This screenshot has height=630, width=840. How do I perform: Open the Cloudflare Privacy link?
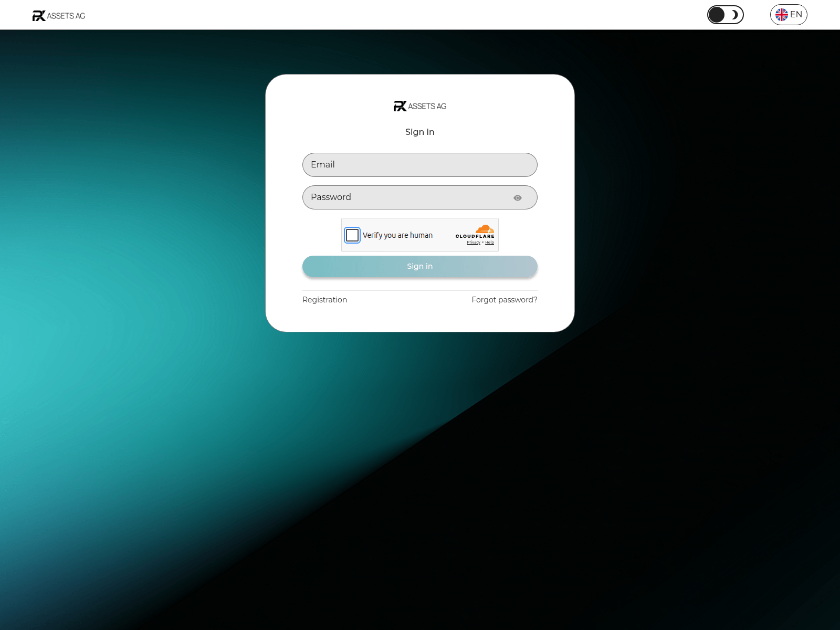474,243
